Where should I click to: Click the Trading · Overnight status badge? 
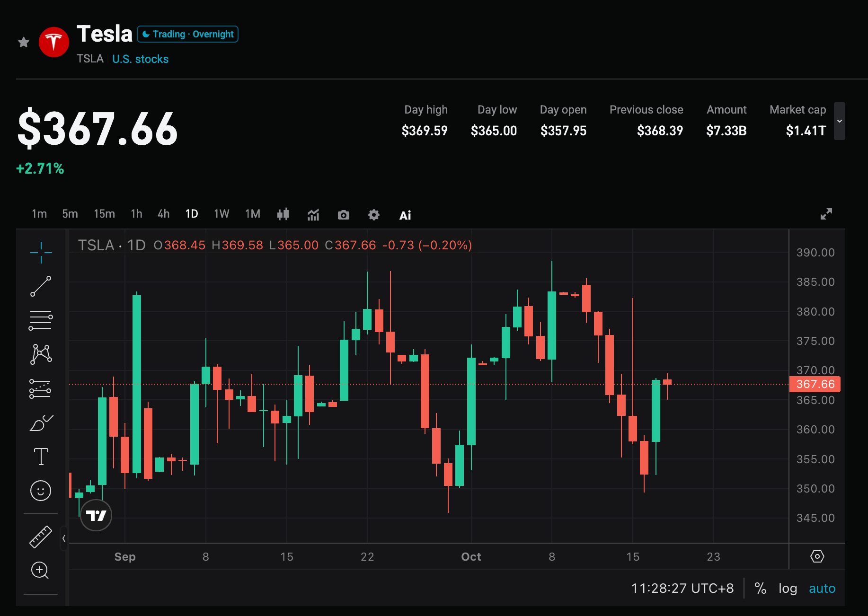click(x=188, y=34)
